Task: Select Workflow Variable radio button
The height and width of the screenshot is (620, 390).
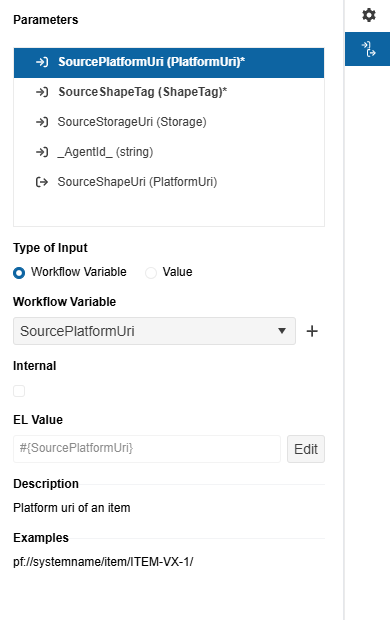Action: point(19,273)
